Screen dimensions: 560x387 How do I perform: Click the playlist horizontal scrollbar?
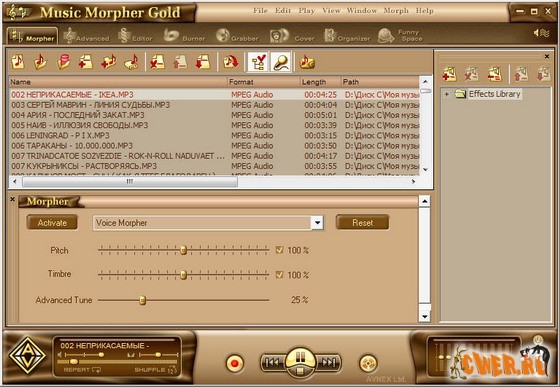coord(130,181)
